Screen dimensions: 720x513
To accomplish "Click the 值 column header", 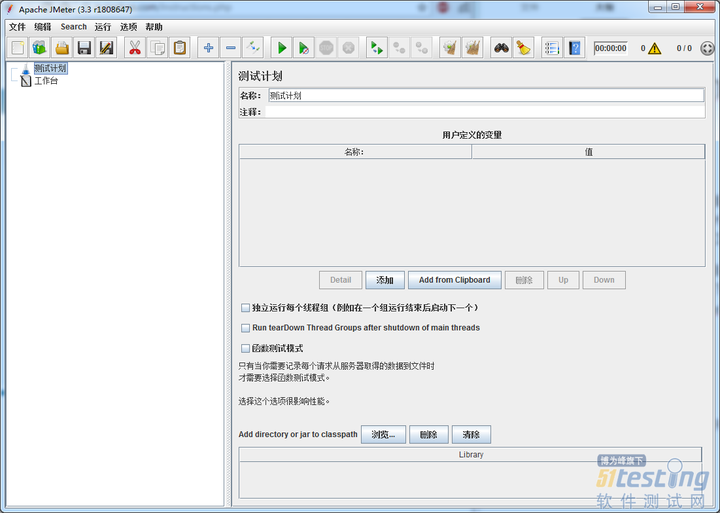I will [x=588, y=152].
